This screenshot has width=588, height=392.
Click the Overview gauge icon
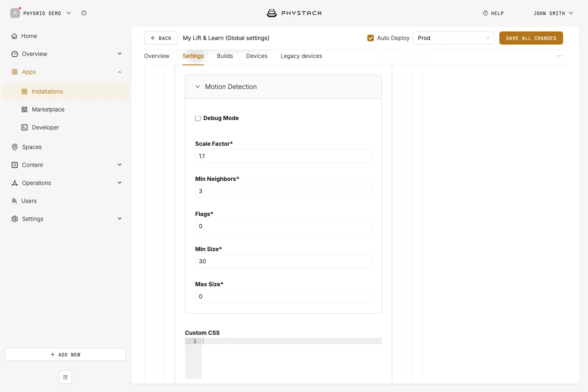coord(15,54)
